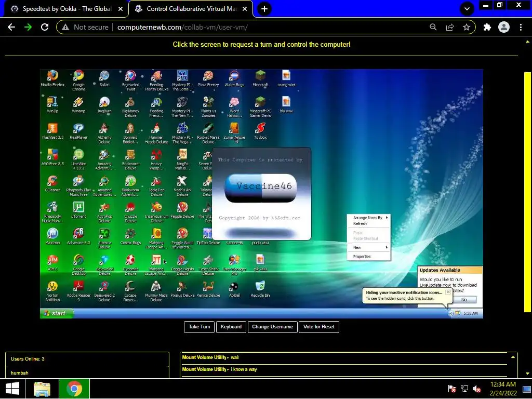Reload the collab-vm page
532x399 pixels.
point(45,27)
